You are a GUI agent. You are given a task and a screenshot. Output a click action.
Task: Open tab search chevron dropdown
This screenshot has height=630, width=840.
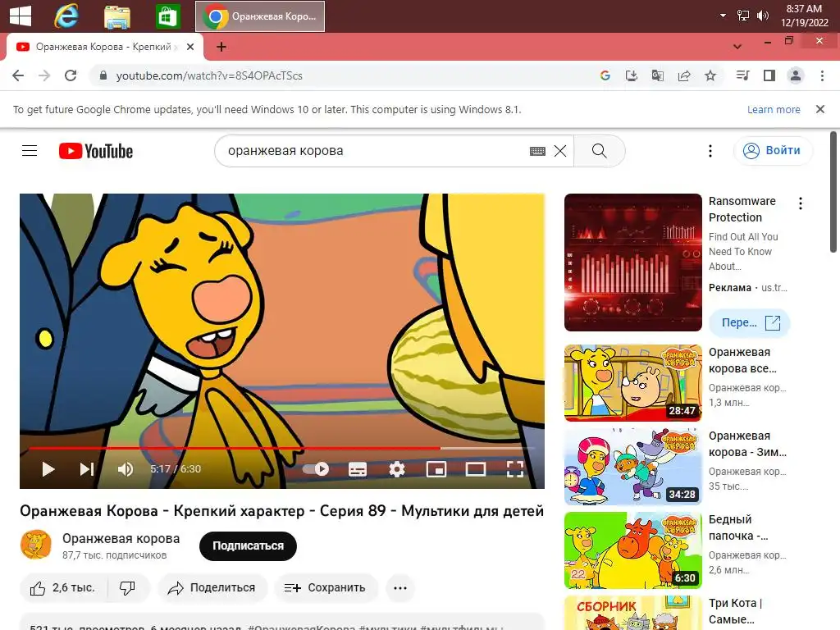point(737,47)
